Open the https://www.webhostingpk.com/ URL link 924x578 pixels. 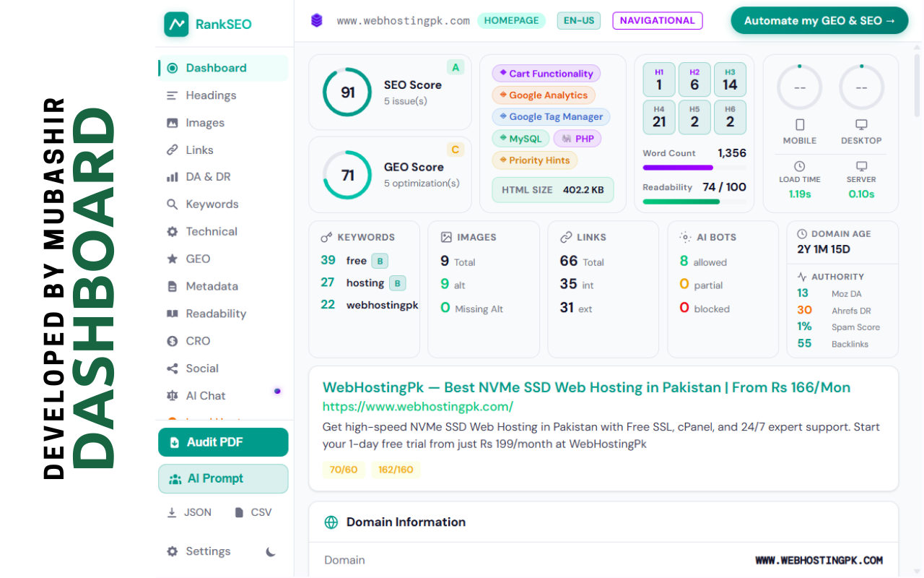point(418,407)
